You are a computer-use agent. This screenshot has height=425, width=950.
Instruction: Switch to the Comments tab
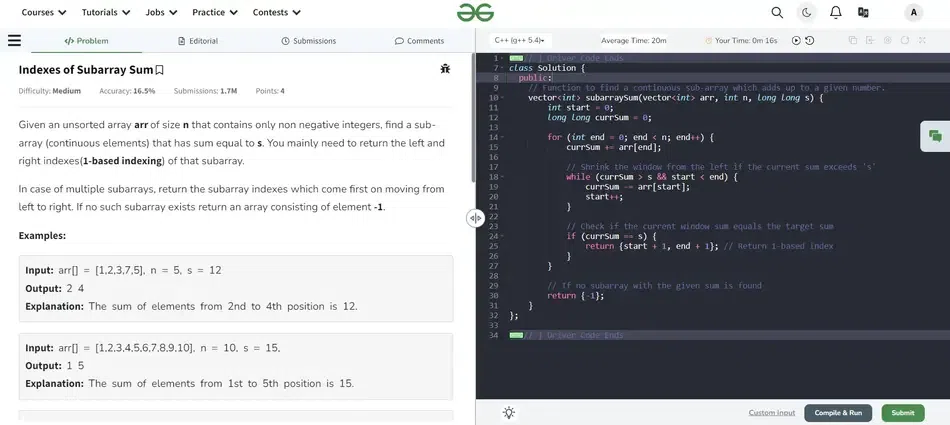pos(419,41)
